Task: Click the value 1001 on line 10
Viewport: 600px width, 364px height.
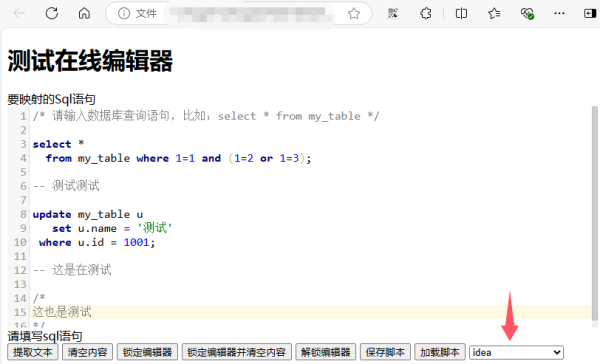Action: [x=136, y=242]
